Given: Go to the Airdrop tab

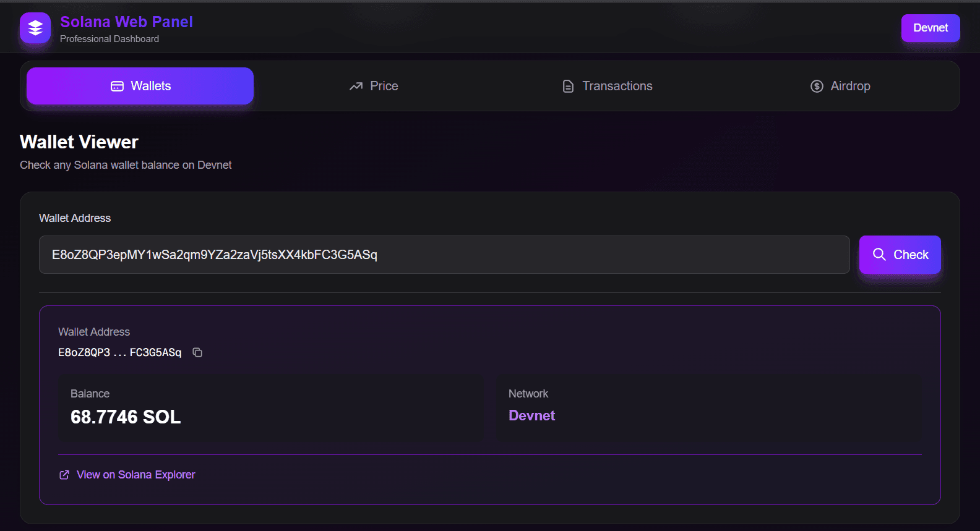Looking at the screenshot, I should (850, 86).
